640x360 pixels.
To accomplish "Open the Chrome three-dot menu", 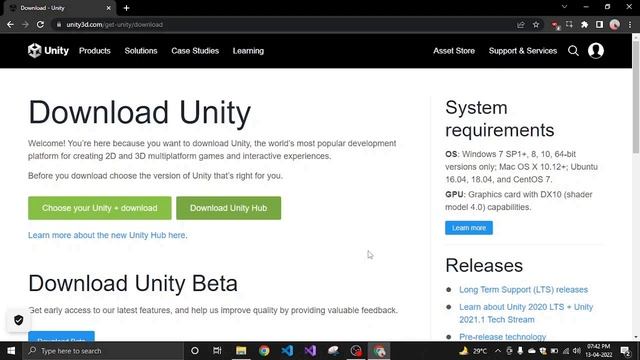I will click(x=630, y=24).
